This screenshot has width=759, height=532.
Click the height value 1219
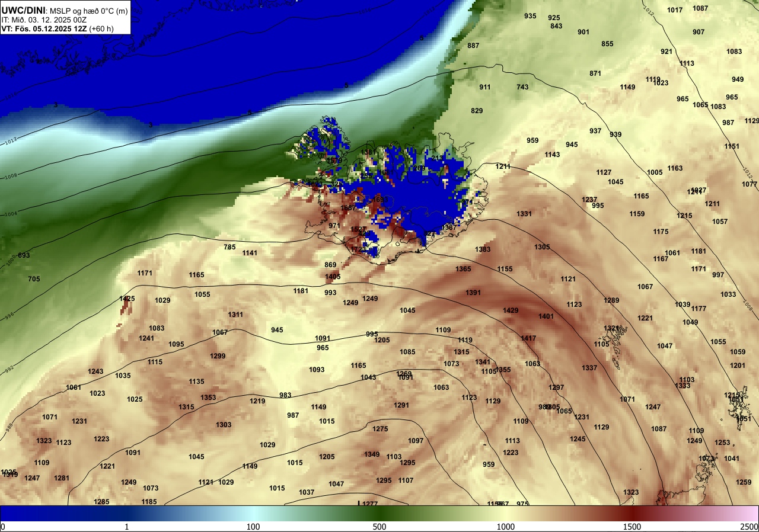click(x=257, y=401)
